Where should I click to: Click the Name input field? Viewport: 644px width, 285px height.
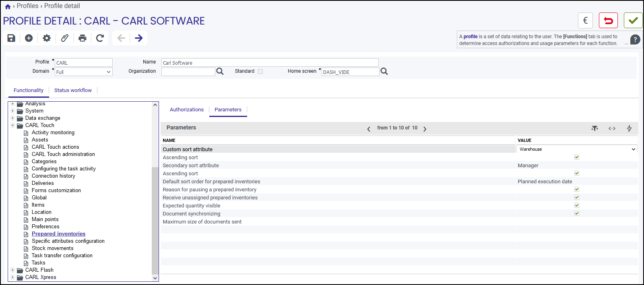270,63
